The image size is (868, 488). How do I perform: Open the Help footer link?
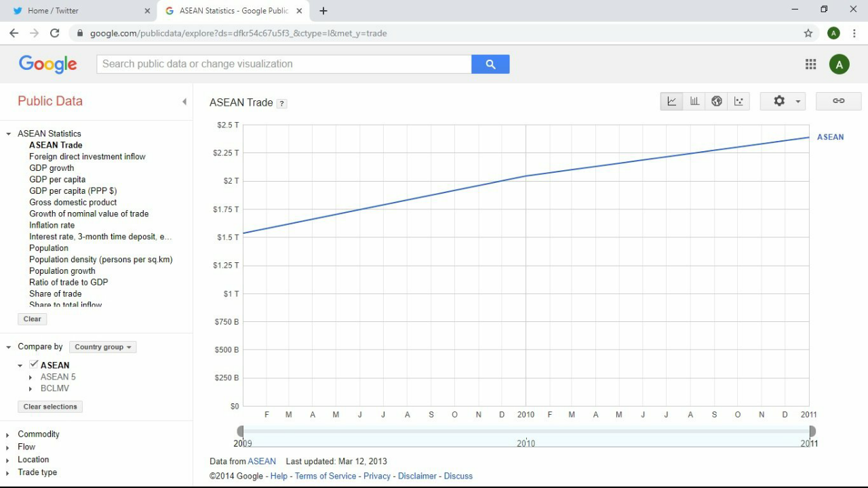pyautogui.click(x=279, y=476)
